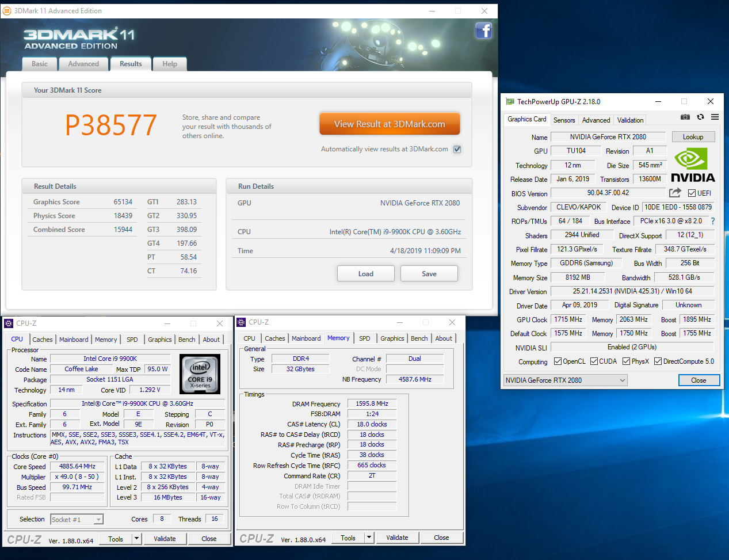Open About tab in right CPU-Z window

444,338
